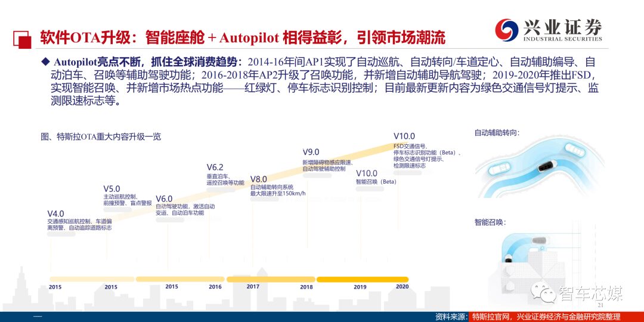Select the 主动巡航控制 description under V5.0
Viewport: 644px width, 322px height.
tap(128, 200)
